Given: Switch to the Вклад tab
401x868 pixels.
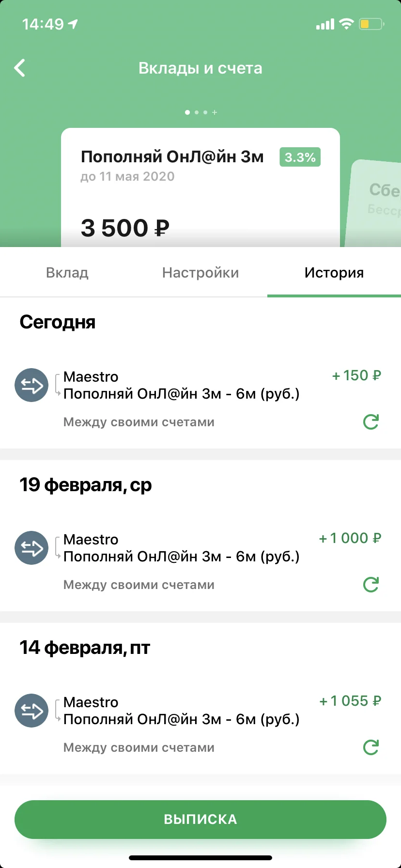Looking at the screenshot, I should 67,273.
